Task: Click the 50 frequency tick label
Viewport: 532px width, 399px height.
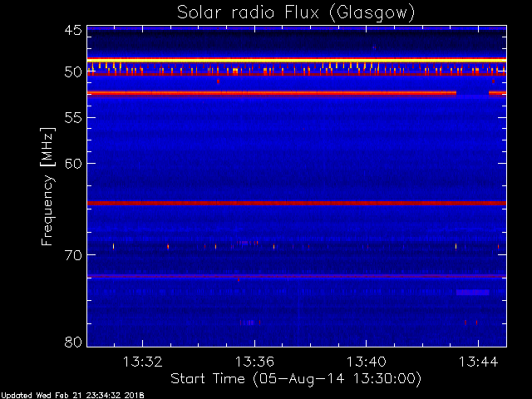Action: (x=73, y=72)
